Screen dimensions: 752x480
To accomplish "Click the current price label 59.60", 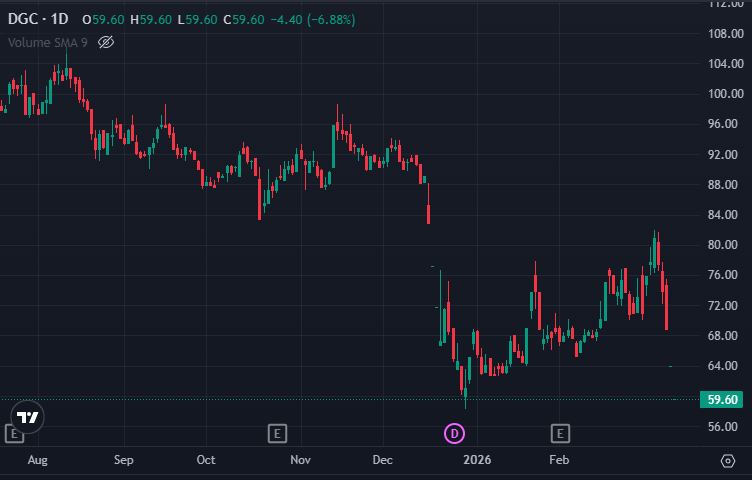I will (722, 400).
